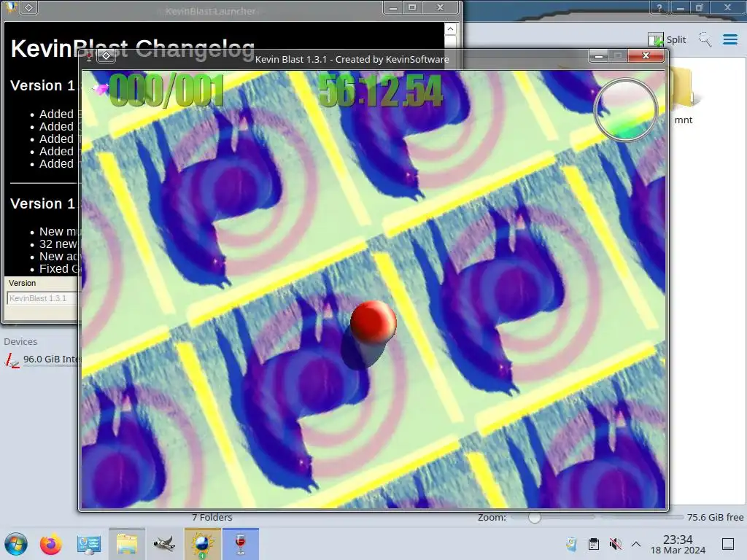Toggle the diamond pin button on the Kevin Blast window

[x=107, y=56]
